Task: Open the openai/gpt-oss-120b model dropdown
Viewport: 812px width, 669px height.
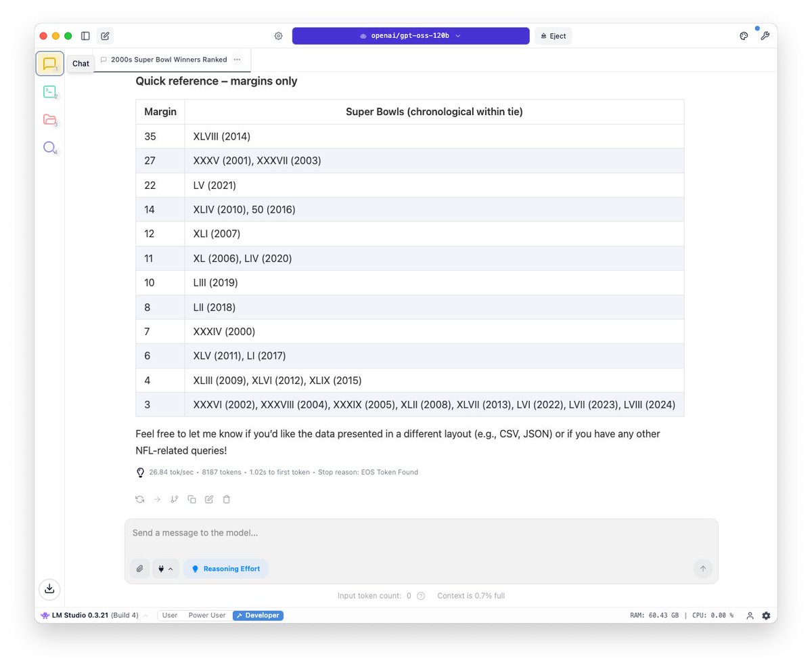Action: tap(410, 35)
